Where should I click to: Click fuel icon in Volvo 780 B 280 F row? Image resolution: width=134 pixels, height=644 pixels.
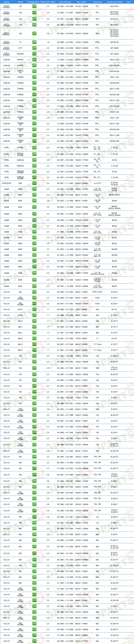click(x=34, y=523)
